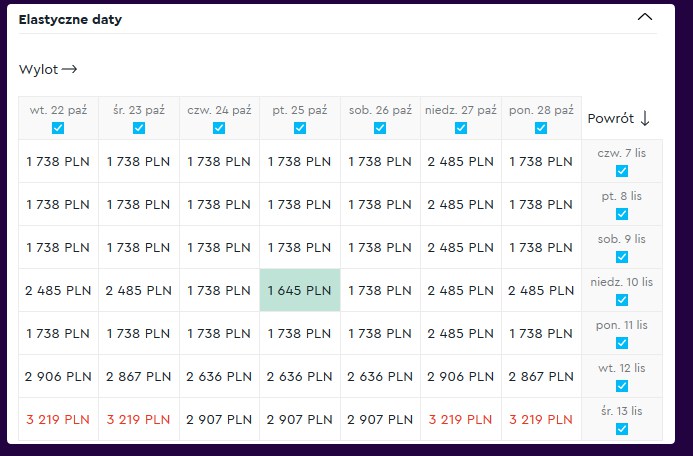
Task: Choose 1 738 PLN for 24 paź – 10 lis
Action: (219, 290)
